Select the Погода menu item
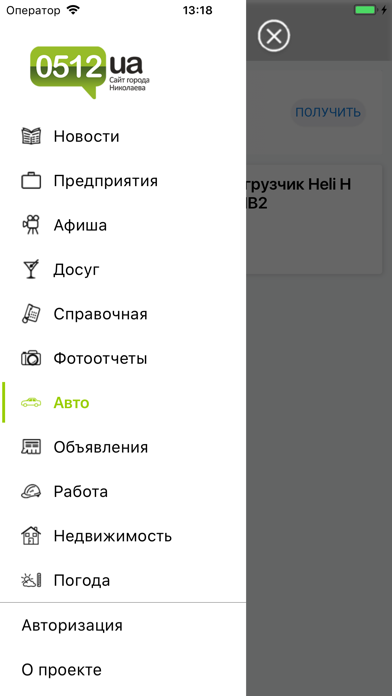The width and height of the screenshot is (392, 696). pyautogui.click(x=123, y=580)
